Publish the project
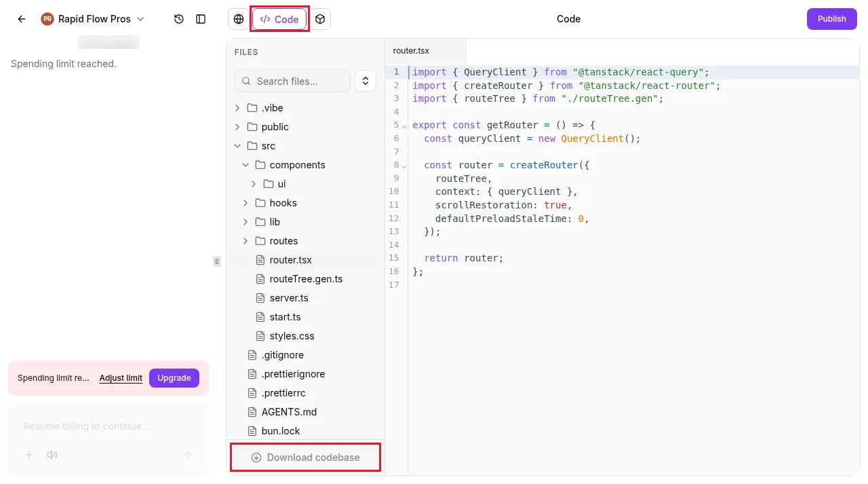 (831, 19)
